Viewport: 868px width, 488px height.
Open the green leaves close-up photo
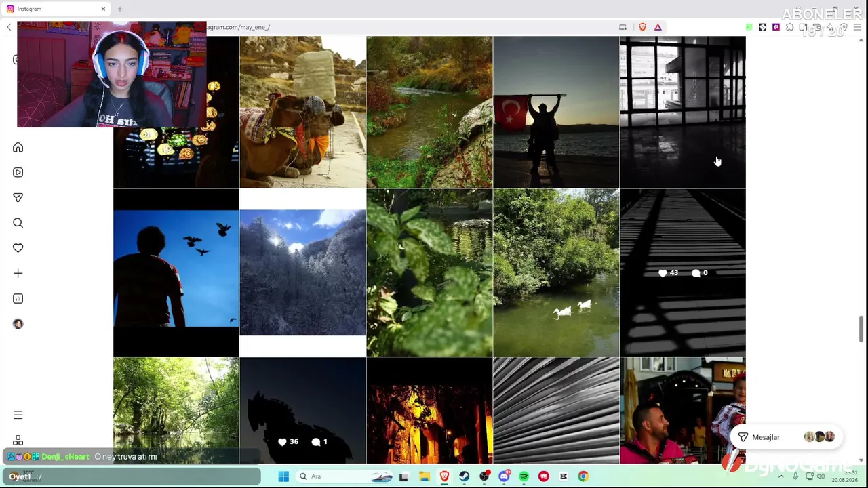(x=429, y=273)
